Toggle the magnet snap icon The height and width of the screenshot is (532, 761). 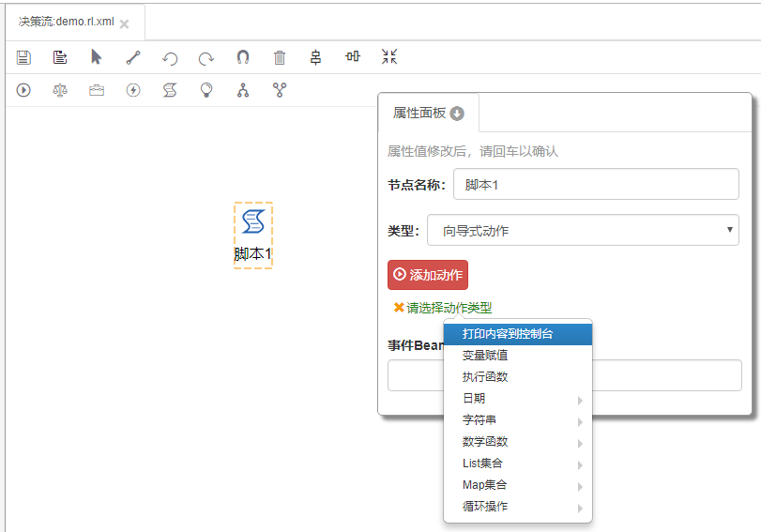pos(243,57)
